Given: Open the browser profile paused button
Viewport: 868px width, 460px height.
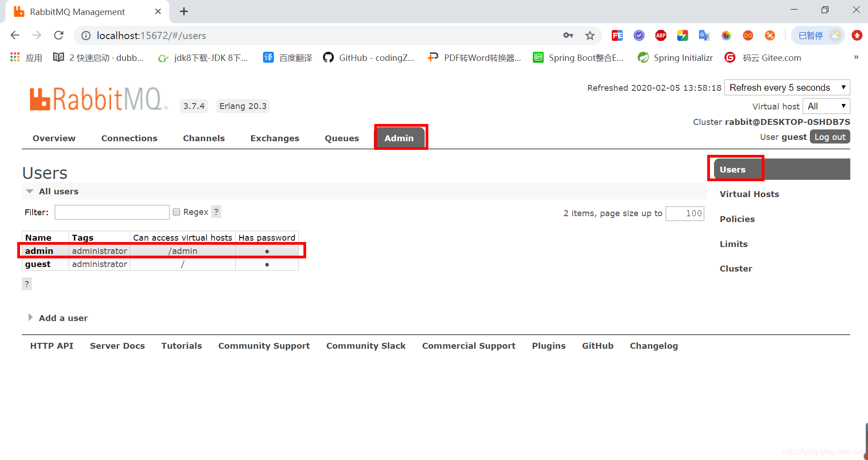Looking at the screenshot, I should pyautogui.click(x=818, y=35).
